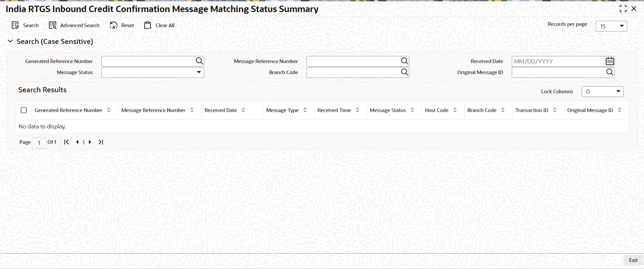Open the Message Status dropdown

pyautogui.click(x=199, y=72)
